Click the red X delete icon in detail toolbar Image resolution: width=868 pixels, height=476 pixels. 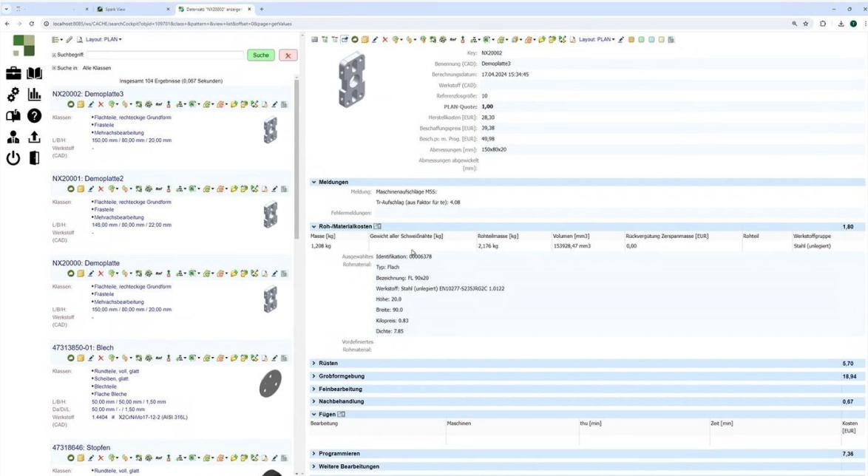[x=385, y=39]
